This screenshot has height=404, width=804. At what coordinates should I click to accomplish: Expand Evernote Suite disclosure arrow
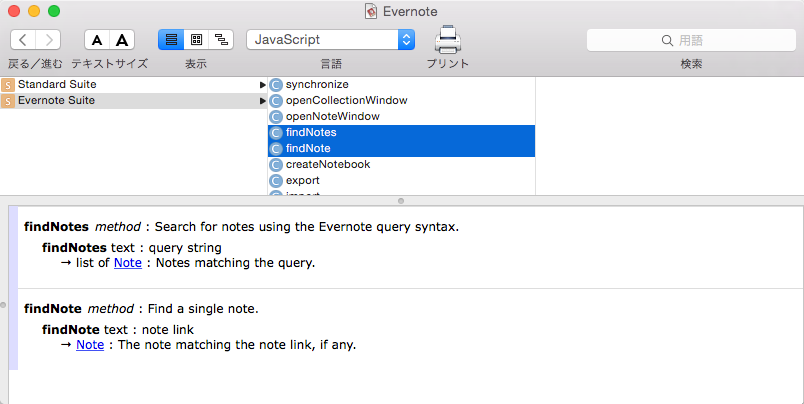click(x=263, y=101)
